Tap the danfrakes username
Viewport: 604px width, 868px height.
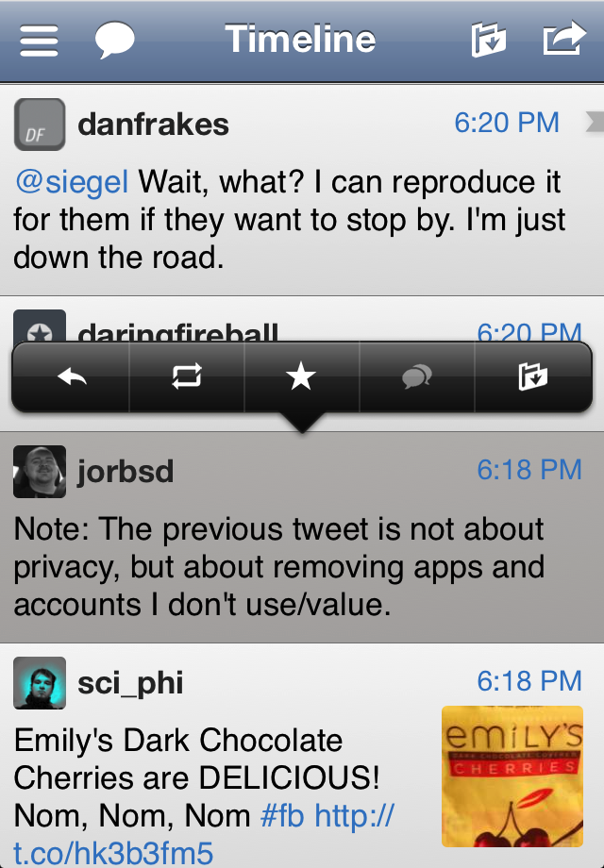153,124
